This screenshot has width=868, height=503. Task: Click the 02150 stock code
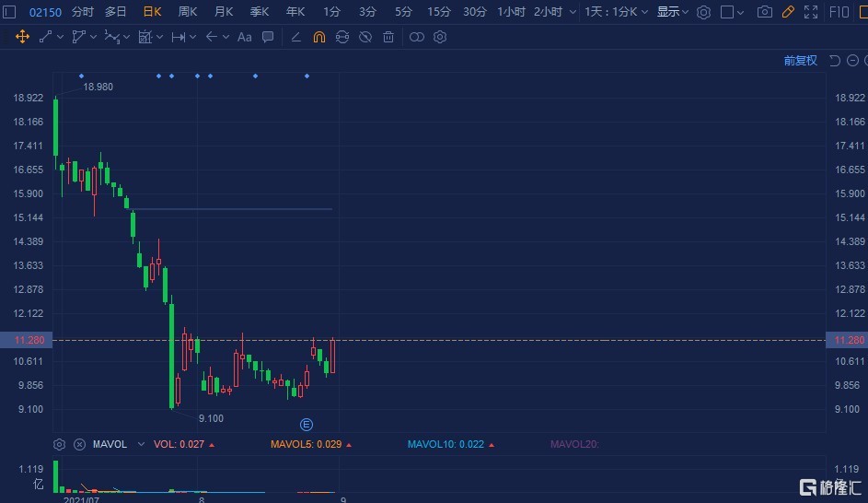[x=45, y=12]
